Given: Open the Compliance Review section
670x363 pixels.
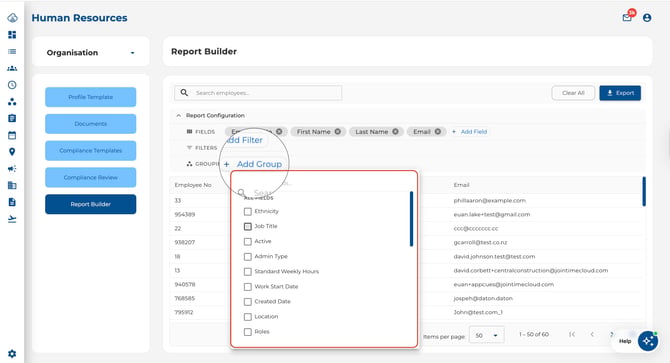Looking at the screenshot, I should click(x=91, y=177).
